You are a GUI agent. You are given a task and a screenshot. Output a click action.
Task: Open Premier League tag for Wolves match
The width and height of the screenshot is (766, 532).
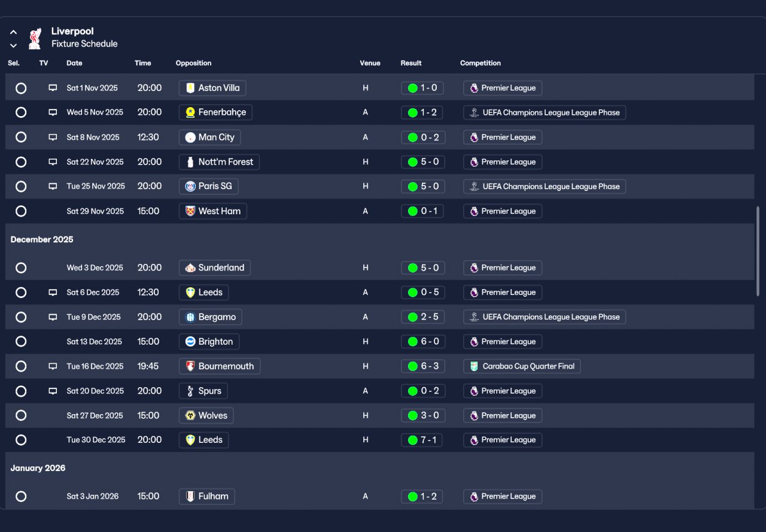(503, 415)
